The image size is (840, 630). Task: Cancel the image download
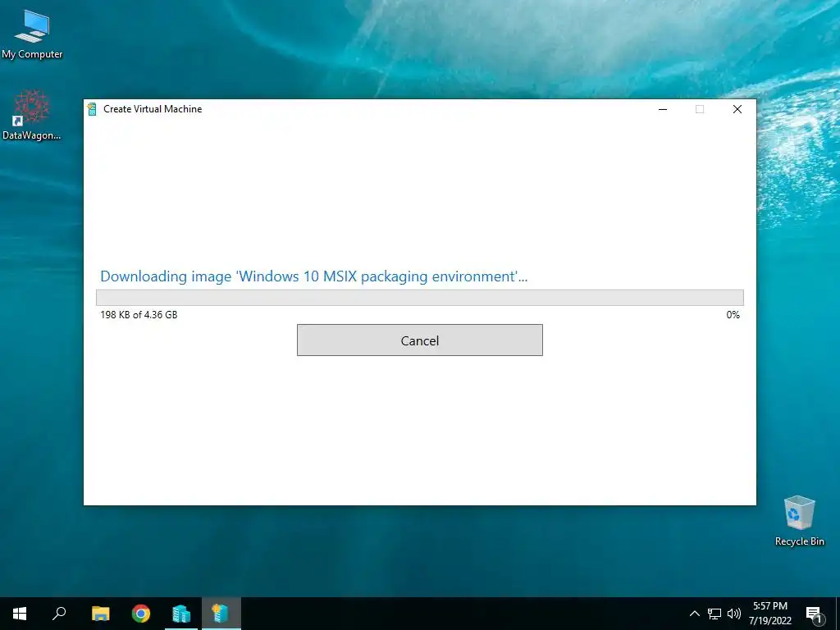419,340
